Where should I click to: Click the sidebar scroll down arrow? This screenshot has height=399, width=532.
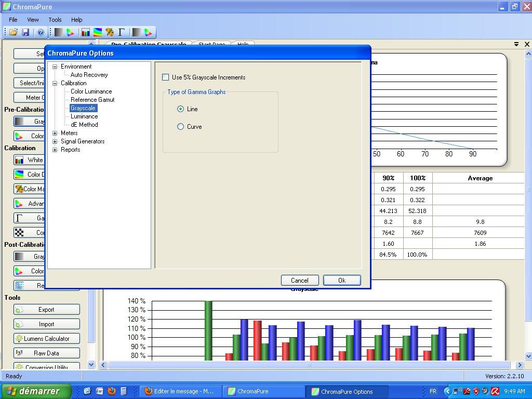pos(91,365)
